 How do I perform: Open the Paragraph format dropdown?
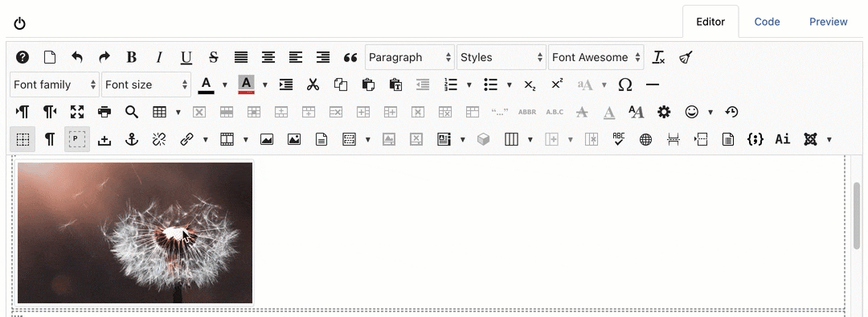pos(410,57)
